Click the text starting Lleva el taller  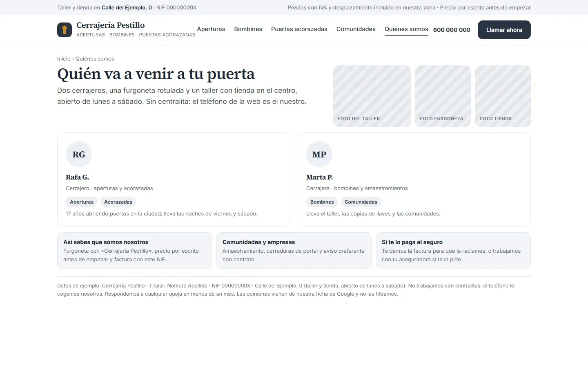coord(373,214)
